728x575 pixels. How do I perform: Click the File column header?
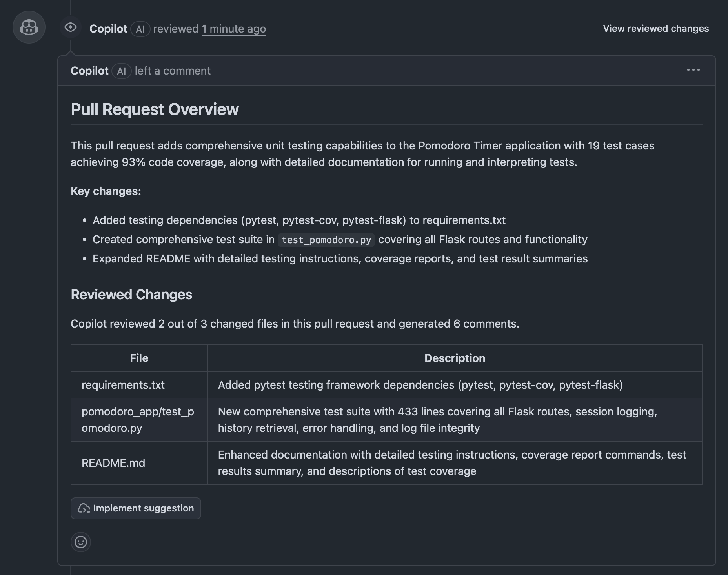(139, 358)
